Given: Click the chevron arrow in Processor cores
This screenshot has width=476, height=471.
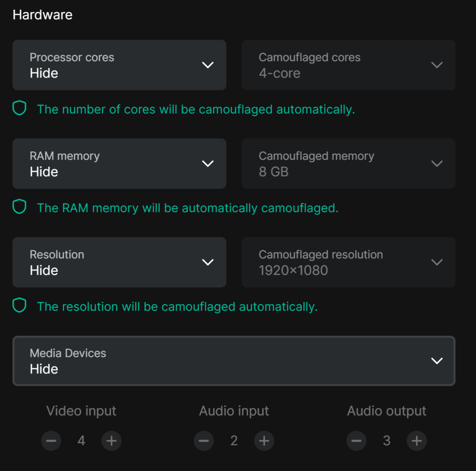Looking at the screenshot, I should tap(208, 65).
